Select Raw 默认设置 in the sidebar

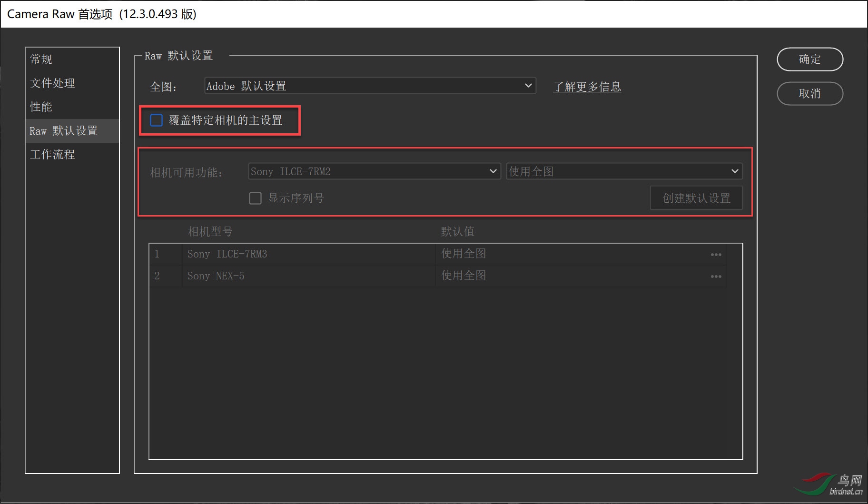pyautogui.click(x=64, y=131)
